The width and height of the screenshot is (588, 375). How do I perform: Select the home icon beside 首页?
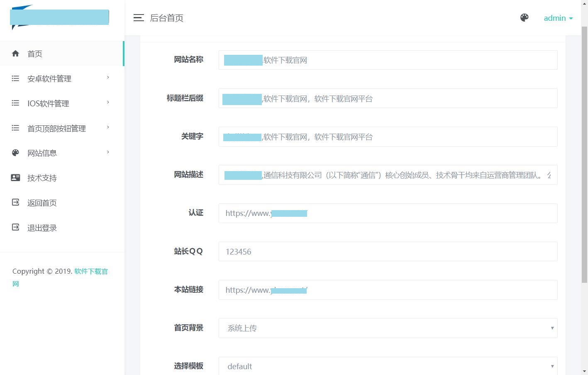coord(15,53)
